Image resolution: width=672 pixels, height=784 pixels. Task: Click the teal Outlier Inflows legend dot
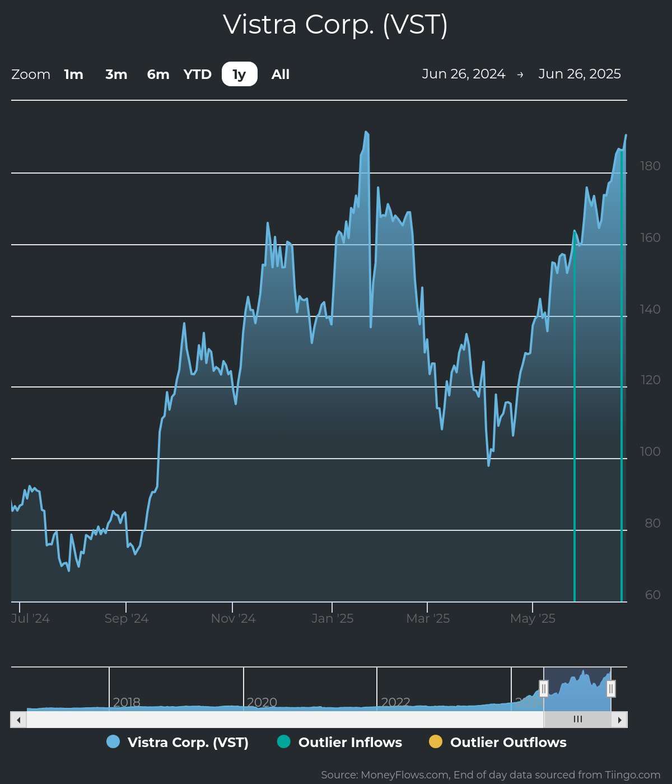[284, 741]
